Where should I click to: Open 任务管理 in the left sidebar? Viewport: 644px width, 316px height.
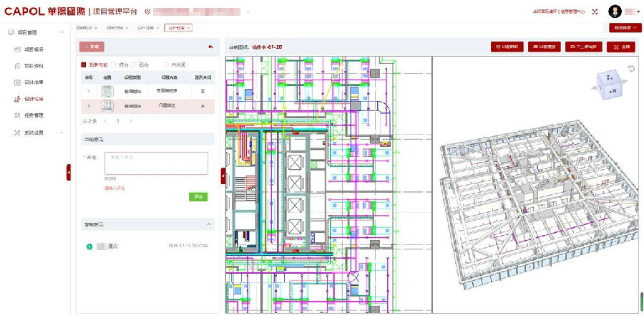[32, 115]
